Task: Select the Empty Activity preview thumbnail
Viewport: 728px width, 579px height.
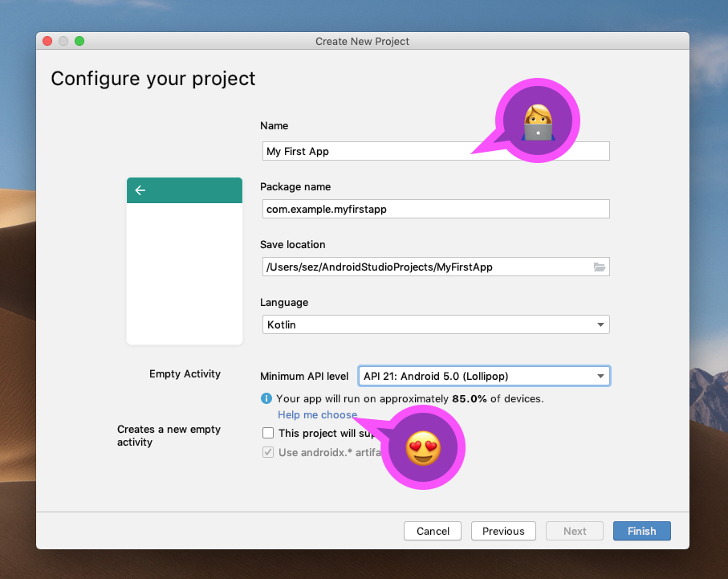Action: [185, 261]
